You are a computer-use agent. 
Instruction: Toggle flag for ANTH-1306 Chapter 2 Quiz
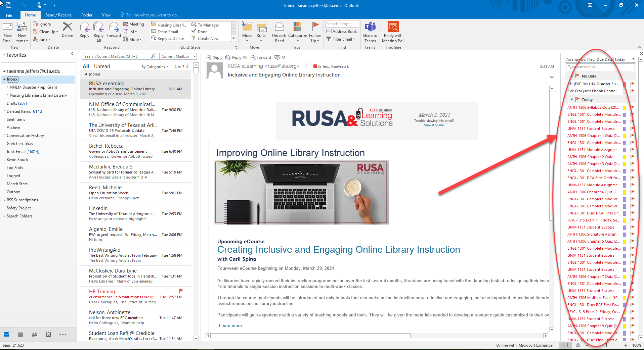(632, 157)
